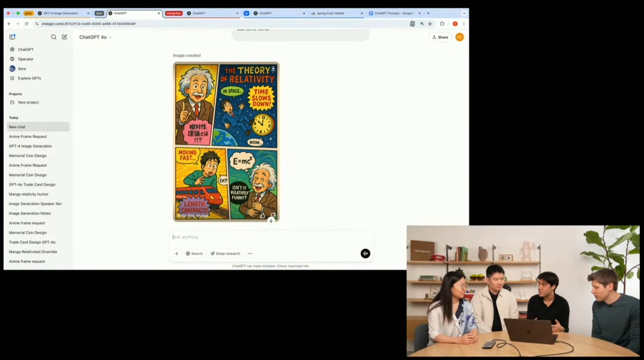Add attachment with plus button
The image size is (644, 360).
(x=177, y=253)
